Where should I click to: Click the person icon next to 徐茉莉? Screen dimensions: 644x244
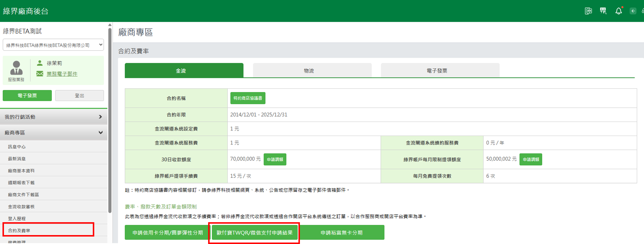pos(40,63)
